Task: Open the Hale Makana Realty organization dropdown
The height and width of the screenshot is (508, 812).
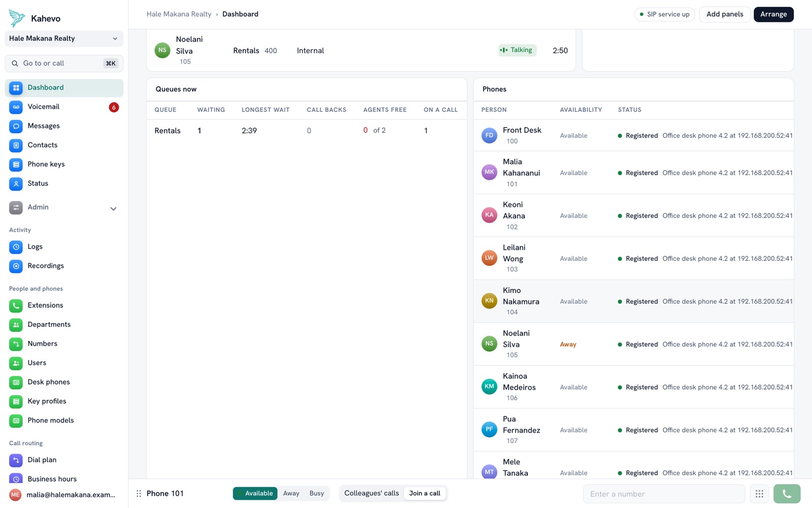Action: [64, 39]
